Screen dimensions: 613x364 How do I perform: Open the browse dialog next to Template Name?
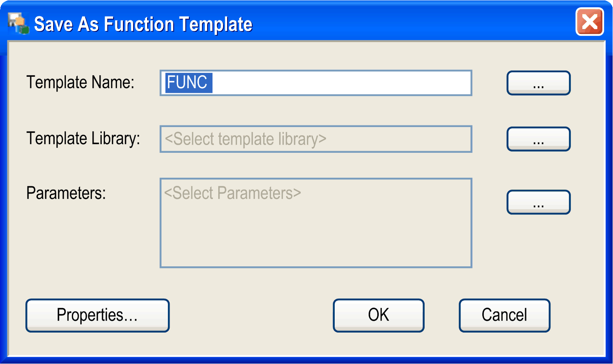538,83
